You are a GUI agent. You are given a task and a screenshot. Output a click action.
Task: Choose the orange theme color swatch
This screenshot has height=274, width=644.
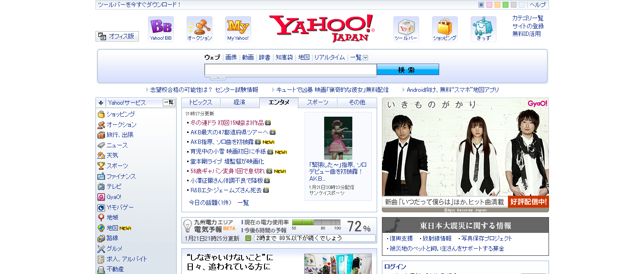point(497,5)
